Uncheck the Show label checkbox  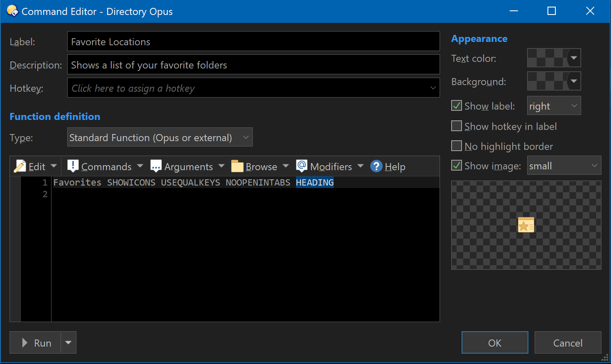[457, 106]
